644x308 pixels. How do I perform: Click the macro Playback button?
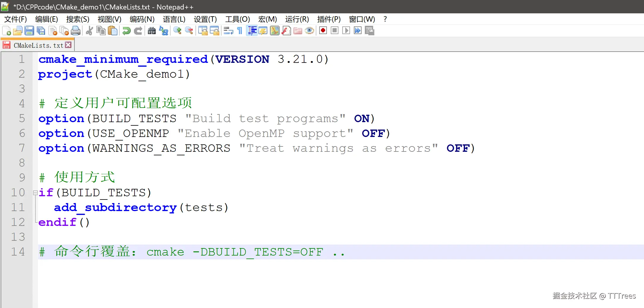pos(346,31)
